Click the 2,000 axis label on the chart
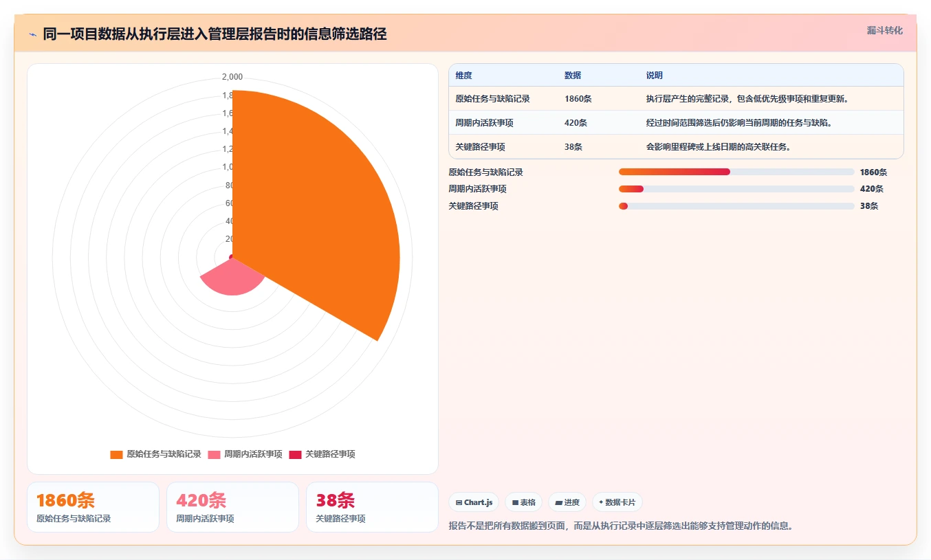This screenshot has width=931, height=560. coord(232,77)
